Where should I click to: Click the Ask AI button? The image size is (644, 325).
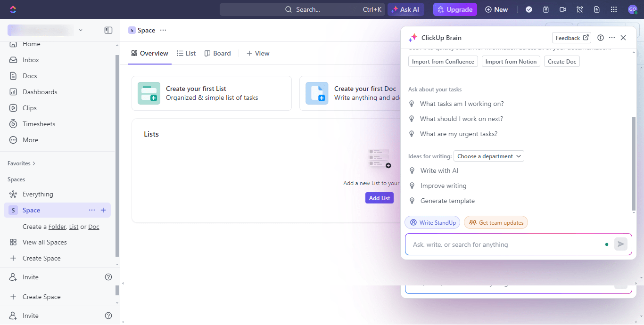(x=405, y=9)
